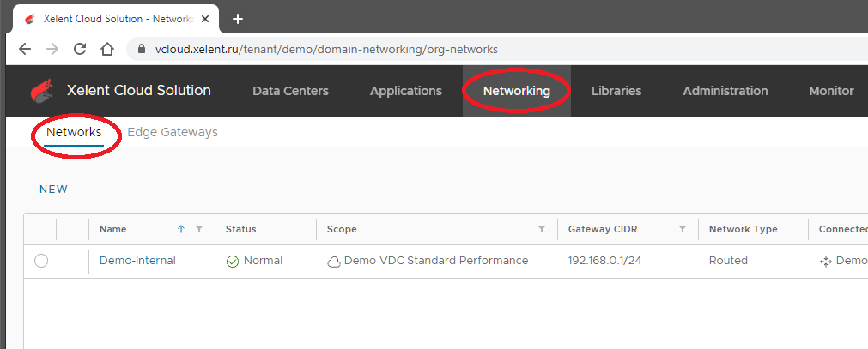This screenshot has height=349, width=868.
Task: Select the Xelent Cloud Solution browser tab
Action: (115, 19)
